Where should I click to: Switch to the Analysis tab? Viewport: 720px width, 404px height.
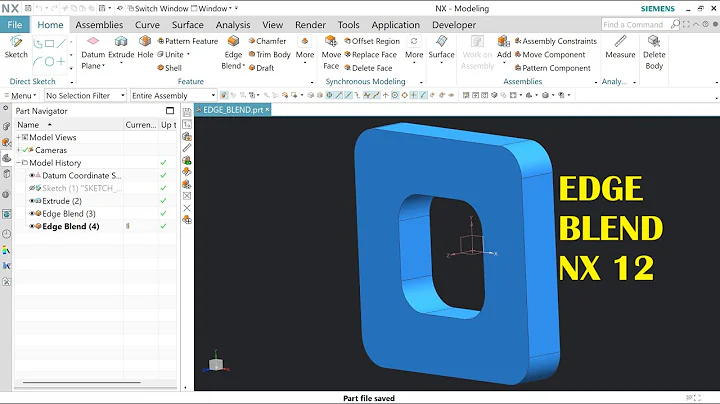[233, 25]
